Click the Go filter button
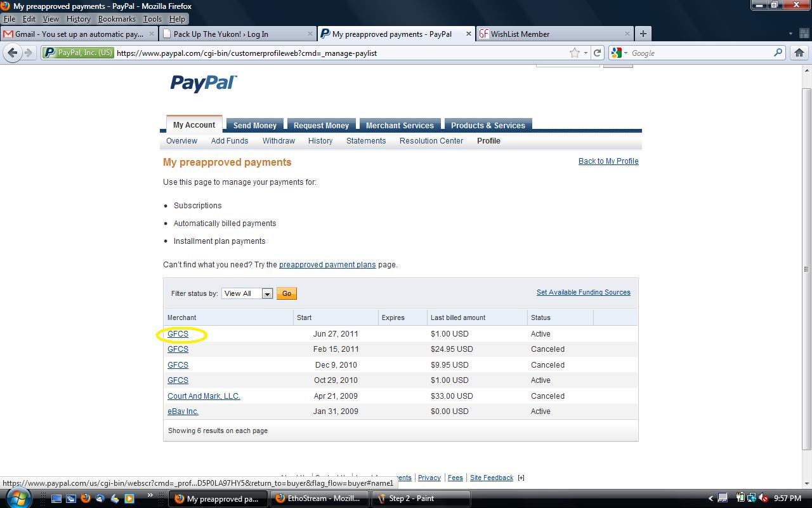This screenshot has width=812, height=508. click(287, 293)
